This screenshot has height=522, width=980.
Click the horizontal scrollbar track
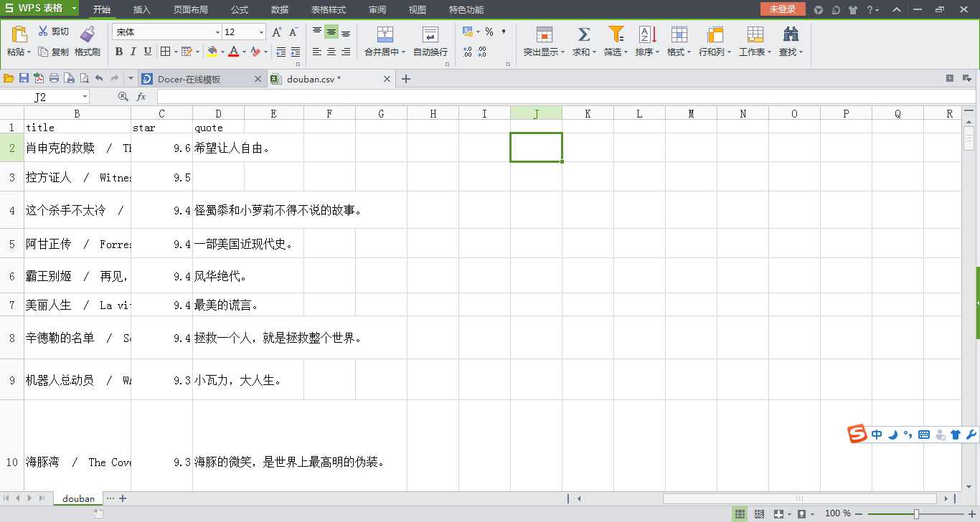pyautogui.click(x=762, y=498)
